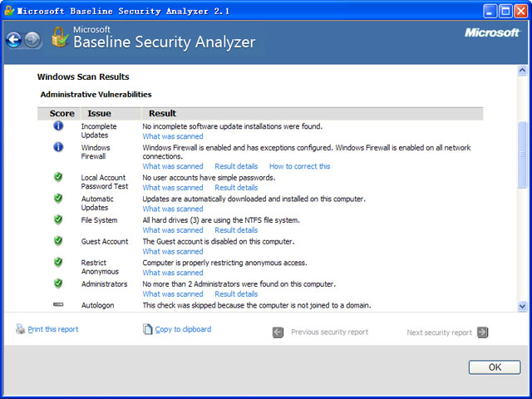
Task: Click the OK button
Action: pos(495,367)
